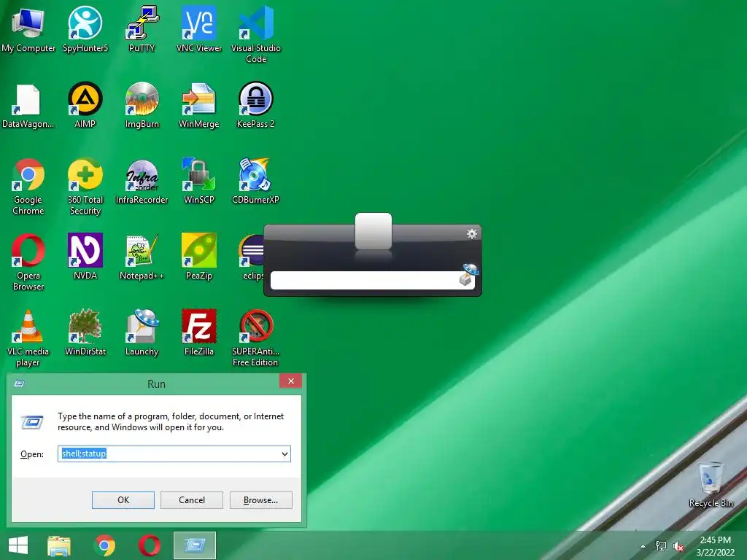The width and height of the screenshot is (747, 560).
Task: Select the Launchy desktop shortcut
Action: pos(142,333)
